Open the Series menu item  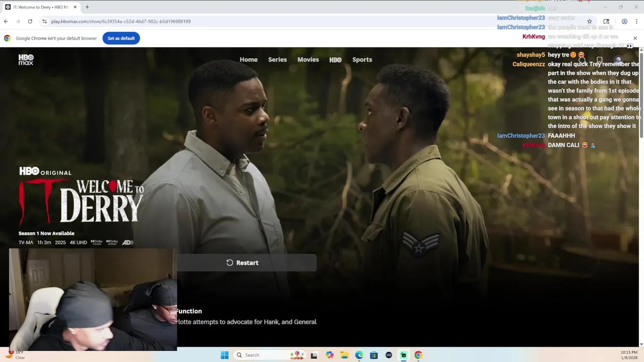(277, 59)
